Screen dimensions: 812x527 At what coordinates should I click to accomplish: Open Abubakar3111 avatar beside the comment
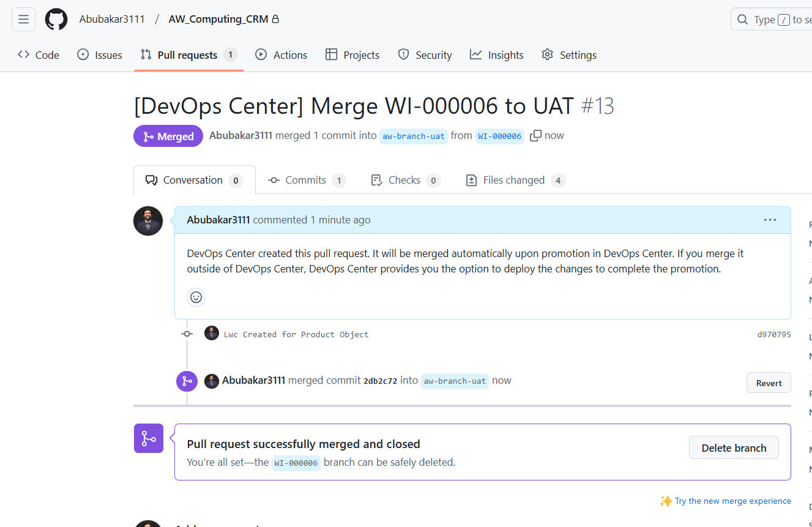coord(148,221)
